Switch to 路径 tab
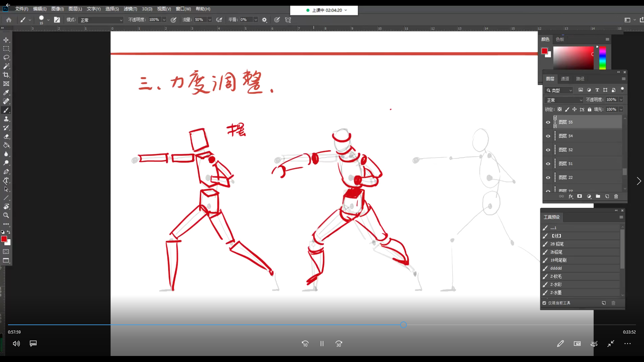644x362 pixels. point(580,79)
